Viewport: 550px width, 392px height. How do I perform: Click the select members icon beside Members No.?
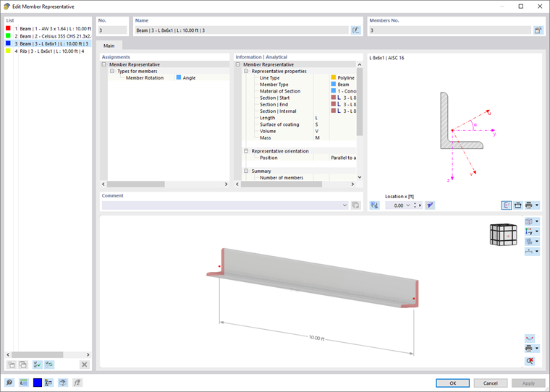pyautogui.click(x=538, y=30)
